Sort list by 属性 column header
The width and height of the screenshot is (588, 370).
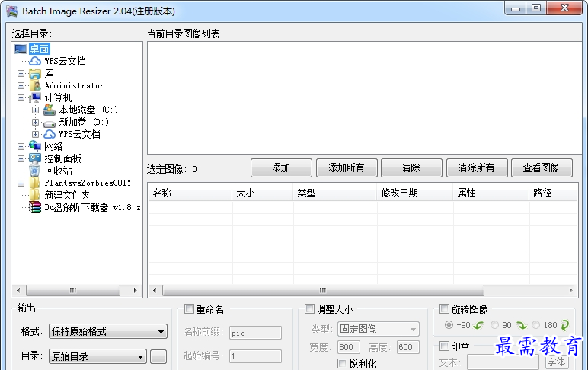tap(491, 193)
